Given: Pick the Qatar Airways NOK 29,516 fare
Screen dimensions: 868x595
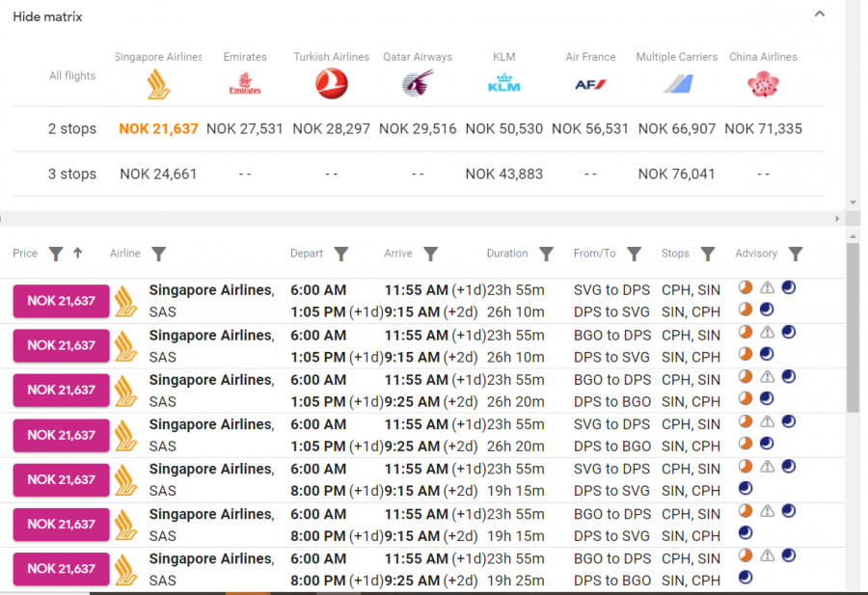Looking at the screenshot, I should (418, 129).
